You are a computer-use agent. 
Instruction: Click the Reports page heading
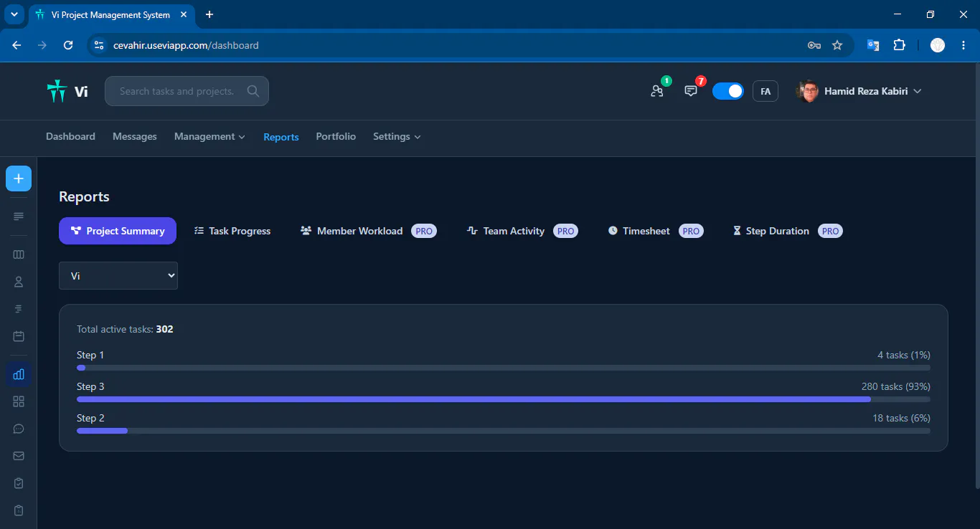pos(84,196)
